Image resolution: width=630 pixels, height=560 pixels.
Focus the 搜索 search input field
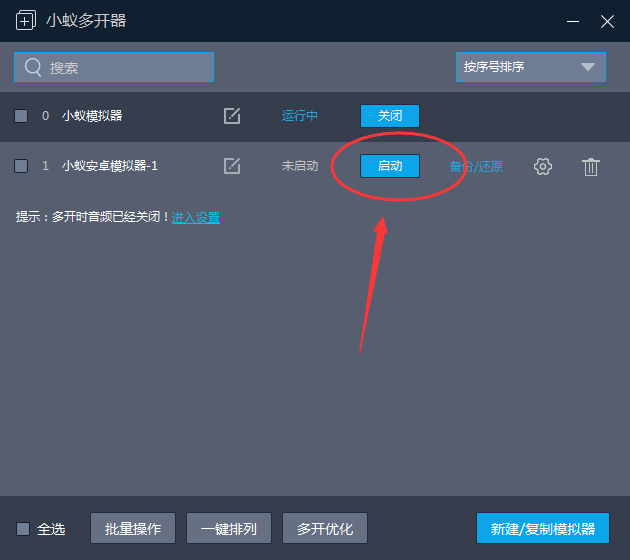[x=125, y=67]
